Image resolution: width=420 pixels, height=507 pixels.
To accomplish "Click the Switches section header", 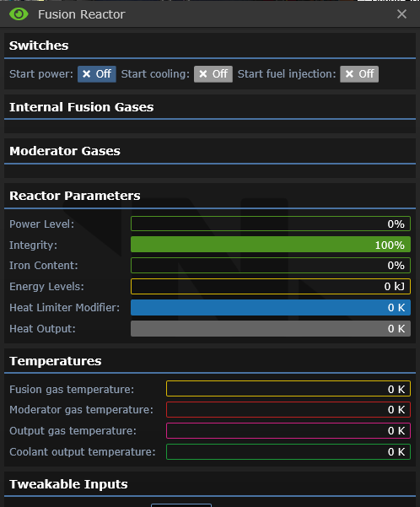I will tap(39, 46).
